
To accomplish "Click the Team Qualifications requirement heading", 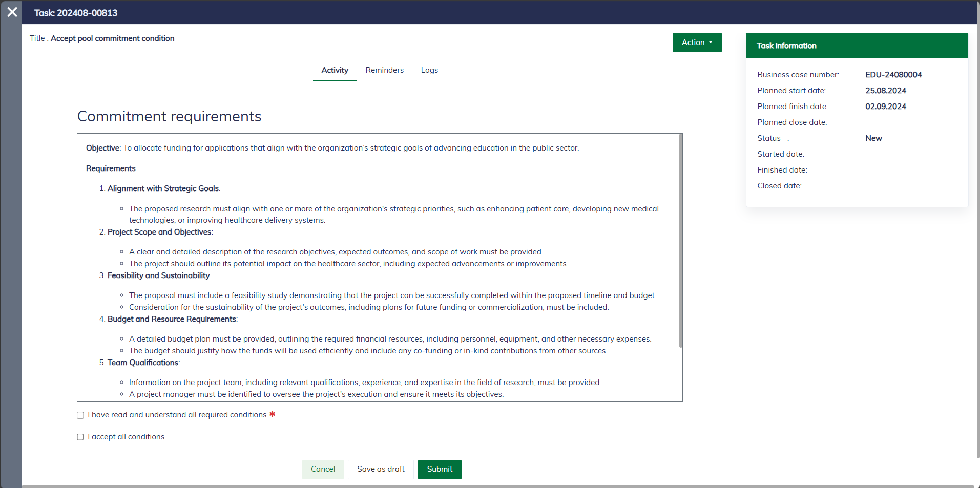I will 143,363.
